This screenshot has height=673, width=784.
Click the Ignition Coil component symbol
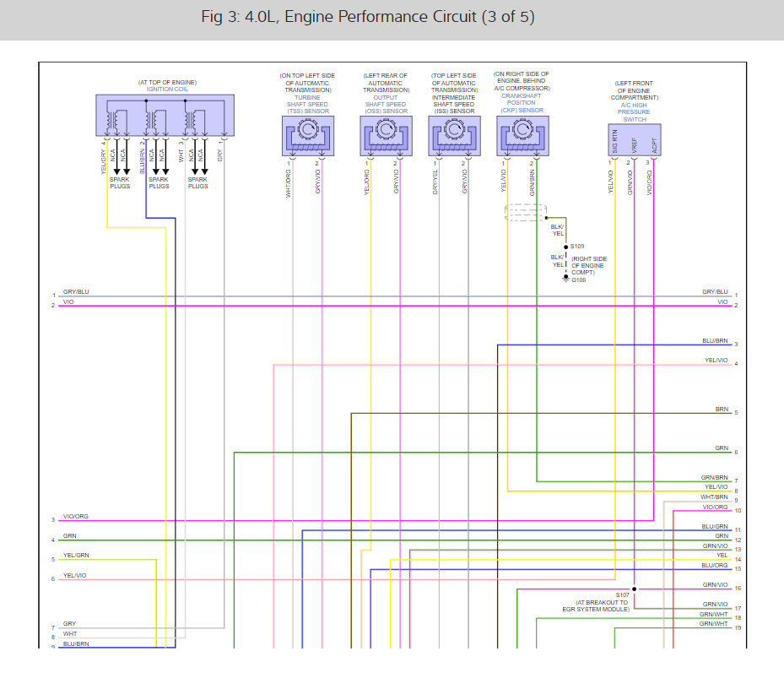coord(165,115)
